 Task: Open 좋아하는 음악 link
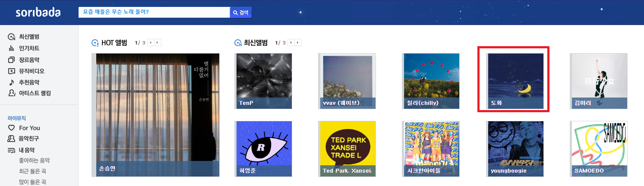click(x=34, y=160)
